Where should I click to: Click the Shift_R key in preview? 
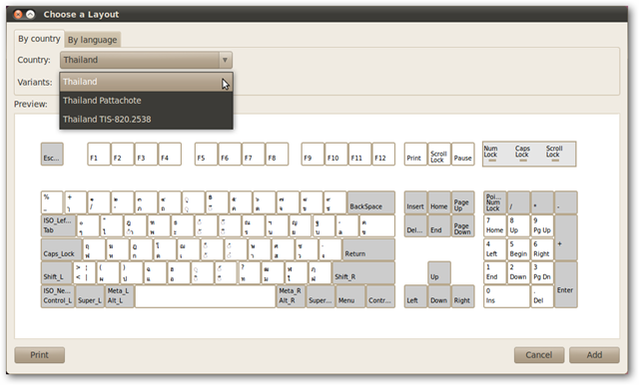pos(364,273)
